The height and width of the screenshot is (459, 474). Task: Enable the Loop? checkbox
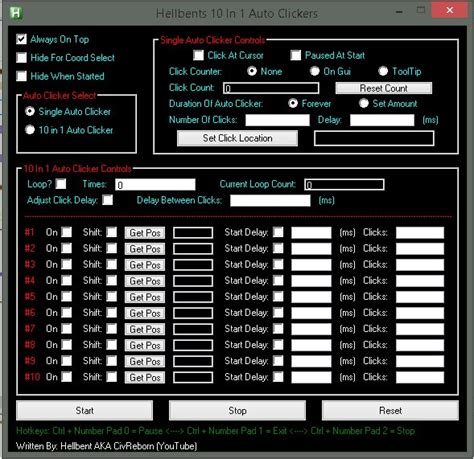(61, 184)
